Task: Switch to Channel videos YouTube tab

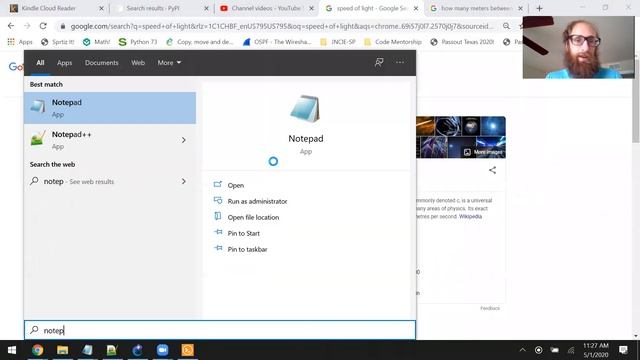Action: (266, 8)
